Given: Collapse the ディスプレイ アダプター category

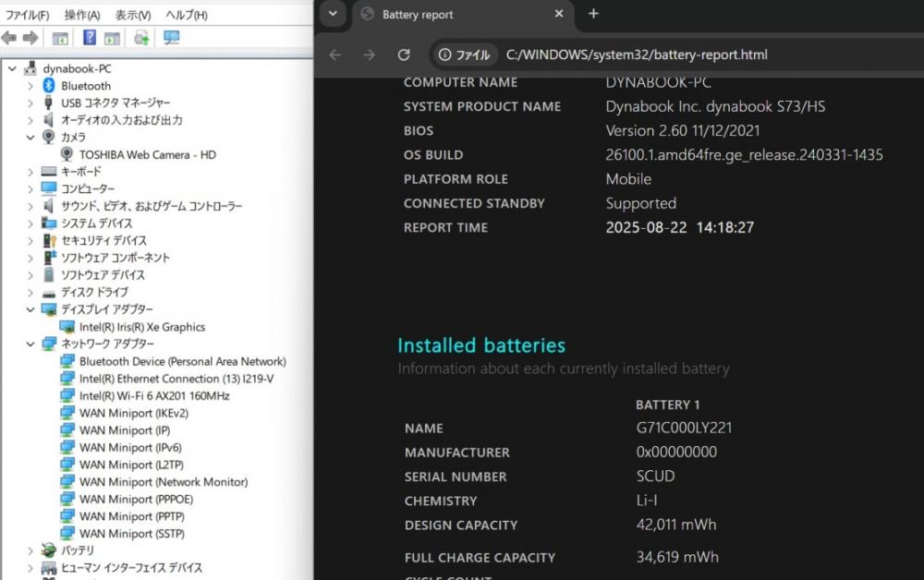Looking at the screenshot, I should [30, 309].
